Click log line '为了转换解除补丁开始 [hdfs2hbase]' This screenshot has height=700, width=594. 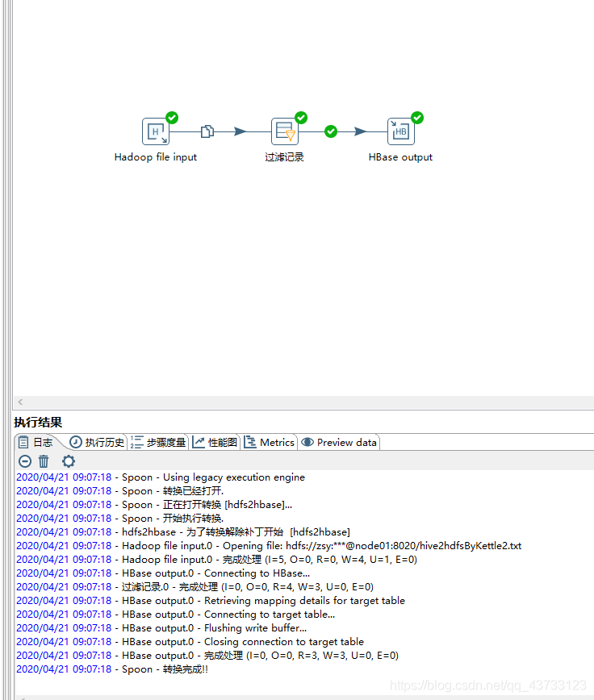183,532
